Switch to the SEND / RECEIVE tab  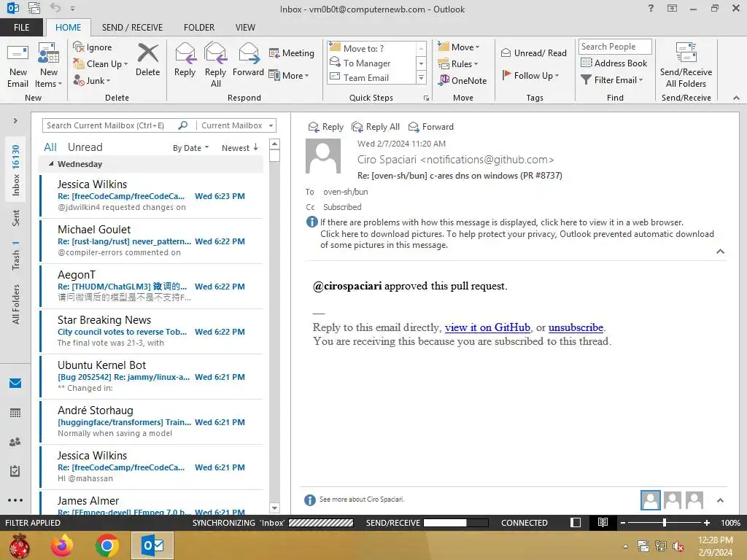point(133,27)
